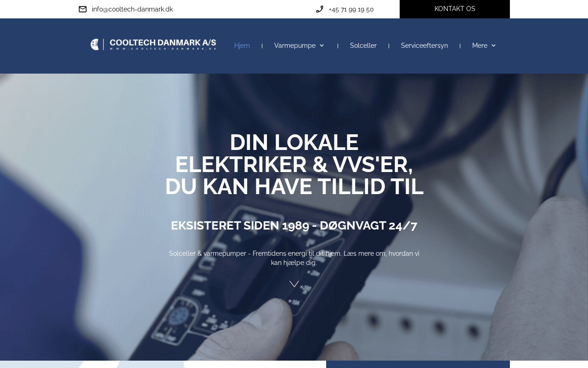This screenshot has height=368, width=588.
Task: Click the Mere menu label
Action: click(x=480, y=46)
